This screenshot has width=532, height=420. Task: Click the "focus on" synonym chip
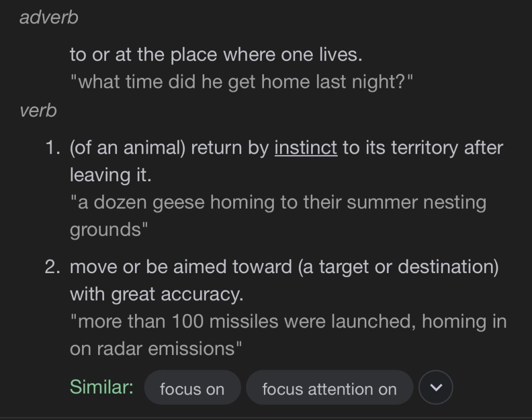pyautogui.click(x=192, y=388)
